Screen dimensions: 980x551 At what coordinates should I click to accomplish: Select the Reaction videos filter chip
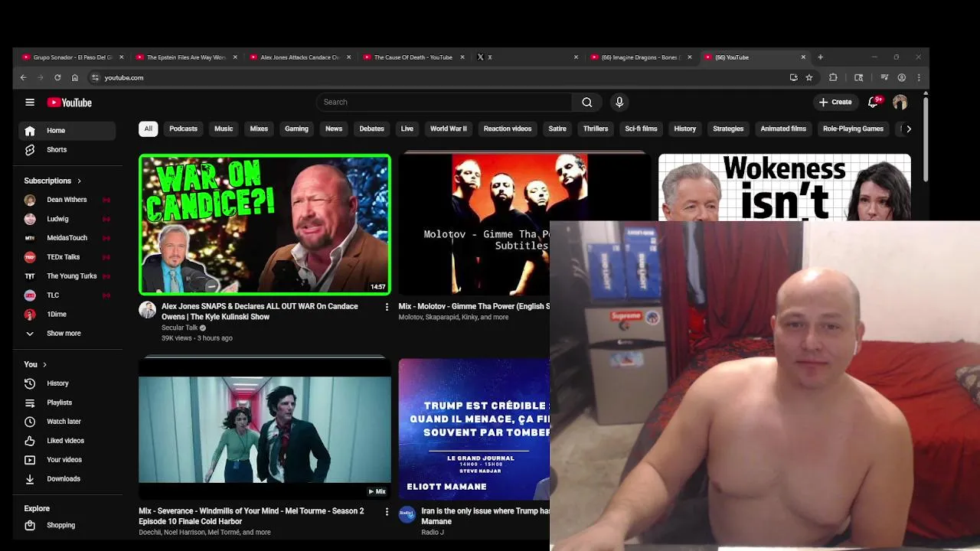[x=508, y=129]
